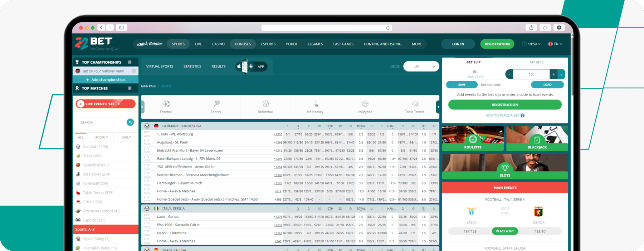The image size is (644, 251).
Task: Click the browser back arrow
Action: (102, 28)
